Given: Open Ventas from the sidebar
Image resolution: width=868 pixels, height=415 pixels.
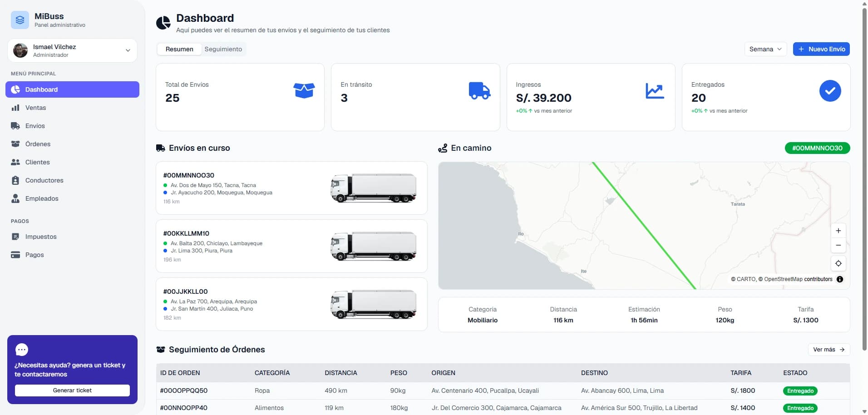Looking at the screenshot, I should [72, 108].
